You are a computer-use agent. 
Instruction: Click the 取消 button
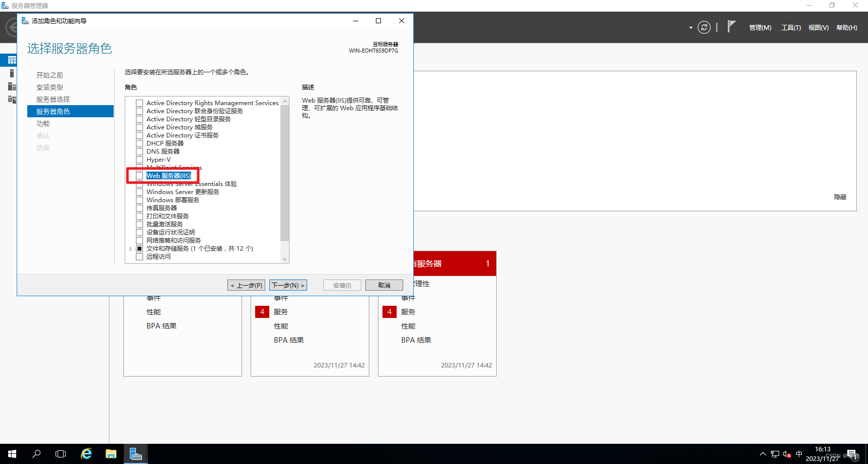click(384, 285)
